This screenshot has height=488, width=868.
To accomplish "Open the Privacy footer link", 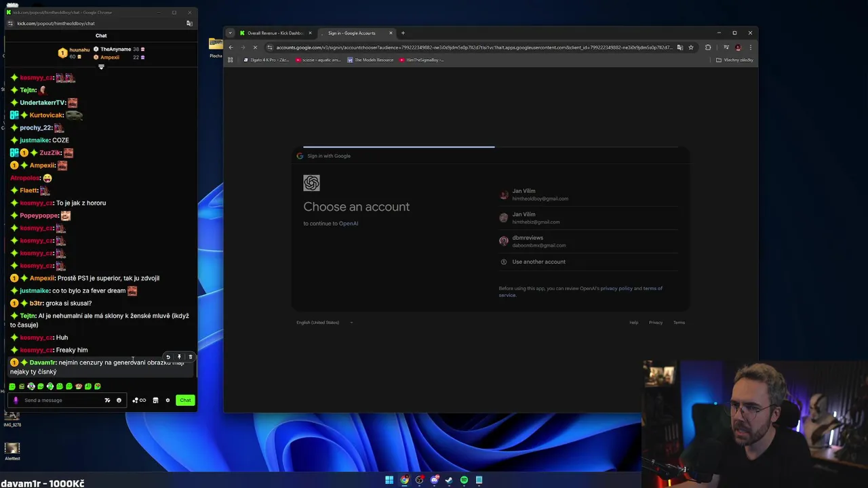I will pyautogui.click(x=656, y=323).
